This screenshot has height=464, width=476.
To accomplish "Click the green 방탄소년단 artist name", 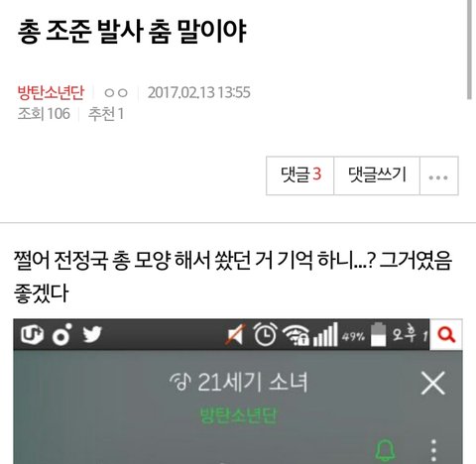I will (238, 415).
